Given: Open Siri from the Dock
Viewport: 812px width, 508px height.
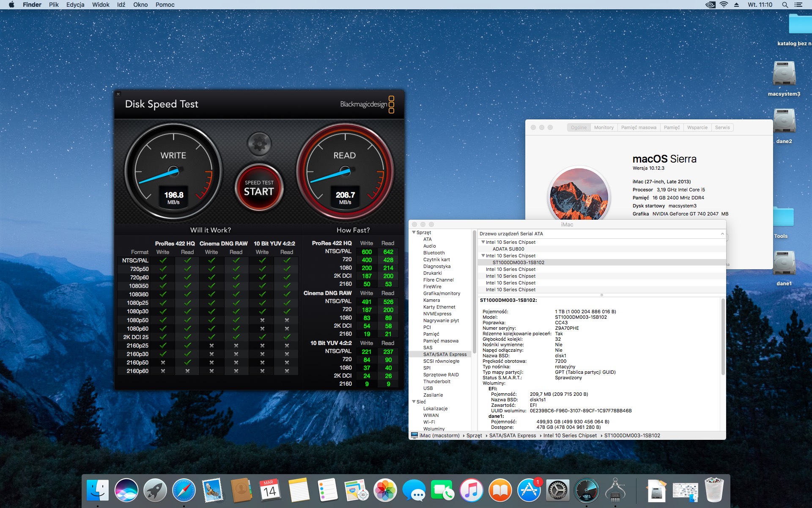Looking at the screenshot, I should point(126,490).
